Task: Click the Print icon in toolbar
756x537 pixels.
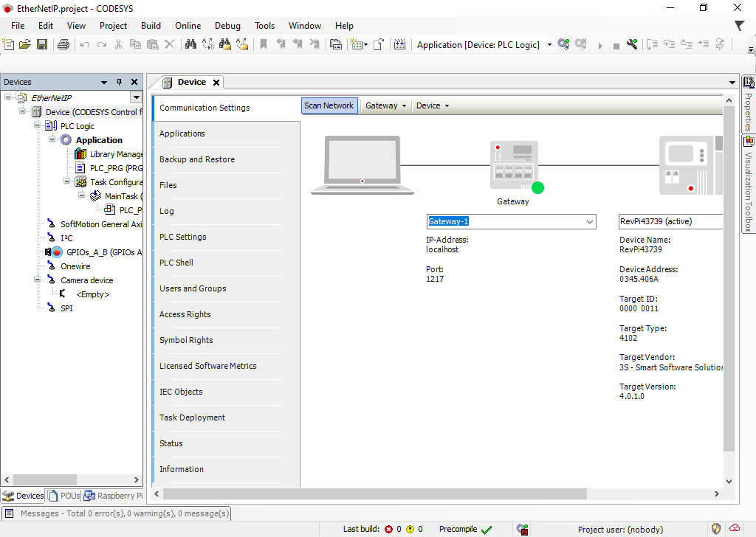Action: [63, 45]
